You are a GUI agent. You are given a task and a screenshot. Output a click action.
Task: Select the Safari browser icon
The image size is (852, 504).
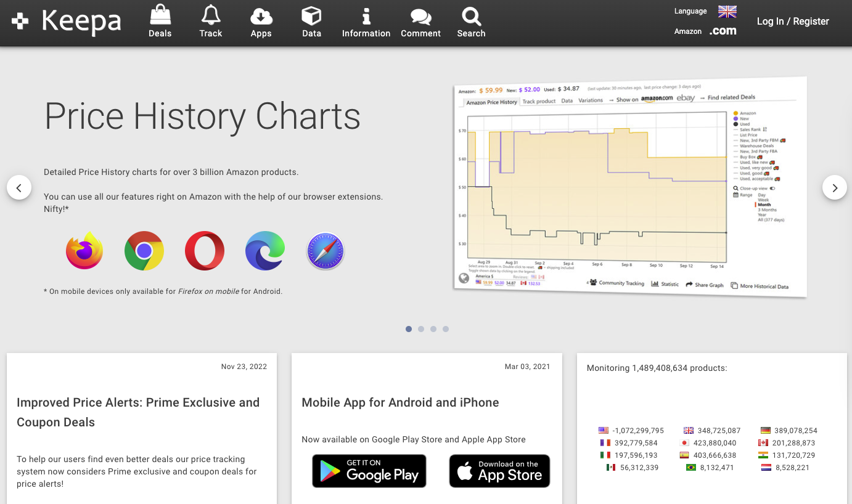point(326,251)
